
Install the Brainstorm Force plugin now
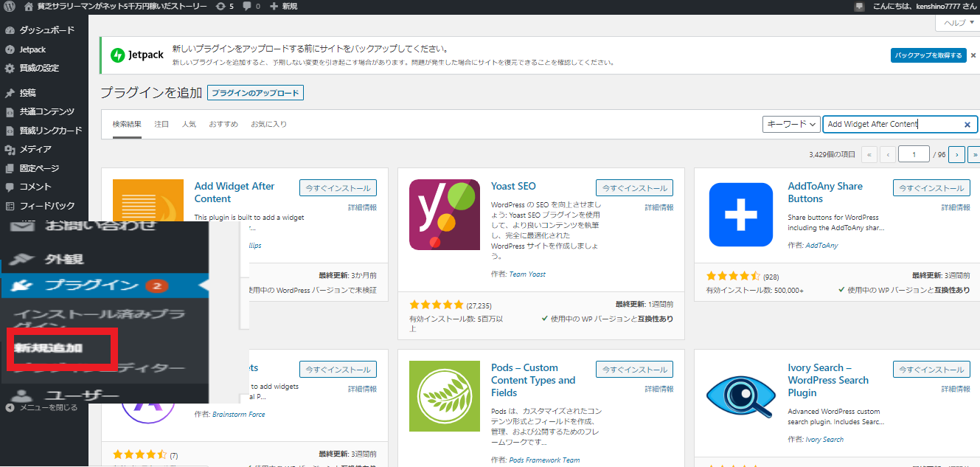point(338,370)
